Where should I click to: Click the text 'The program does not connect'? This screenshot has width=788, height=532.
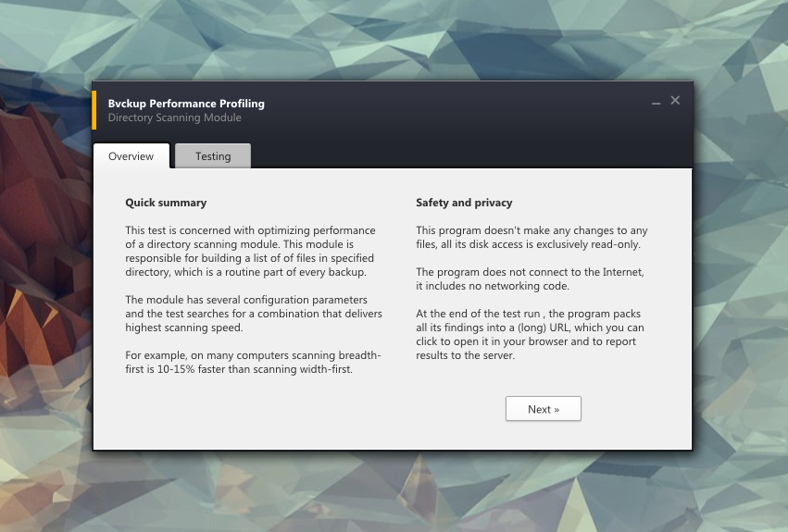point(531,278)
